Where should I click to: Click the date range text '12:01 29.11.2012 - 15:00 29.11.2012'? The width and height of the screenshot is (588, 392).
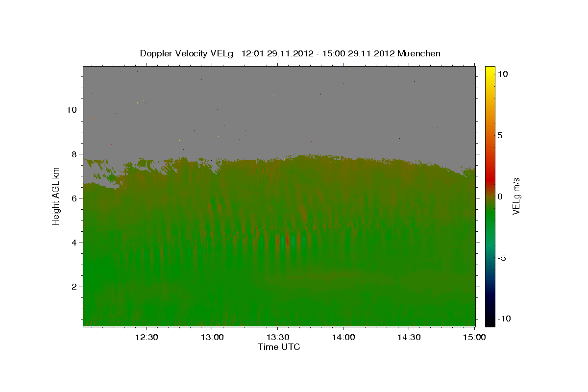tap(318, 53)
